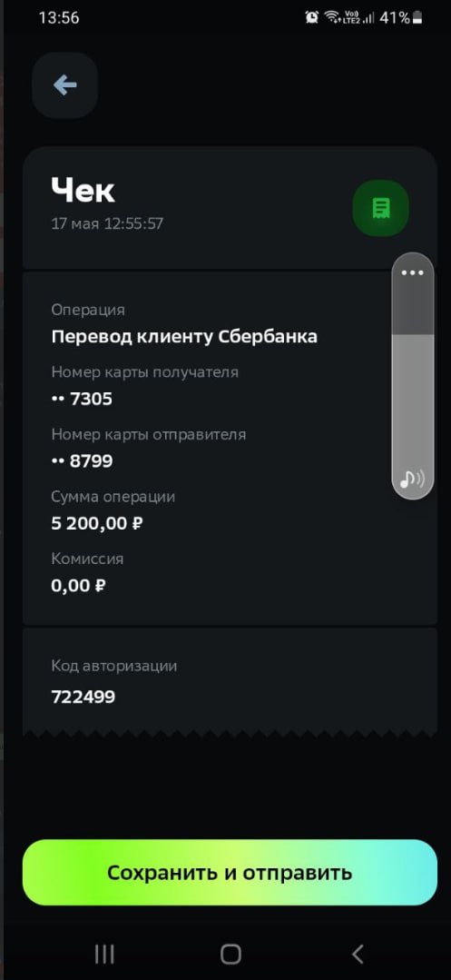Tap Перевод клиенту Сбербанка operation text

pos(184,337)
